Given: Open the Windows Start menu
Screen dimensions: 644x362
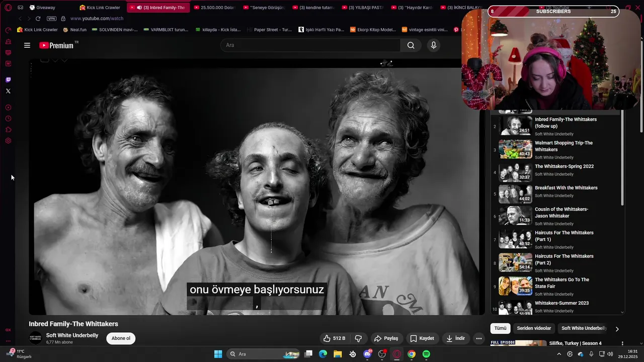Looking at the screenshot, I should (218, 354).
